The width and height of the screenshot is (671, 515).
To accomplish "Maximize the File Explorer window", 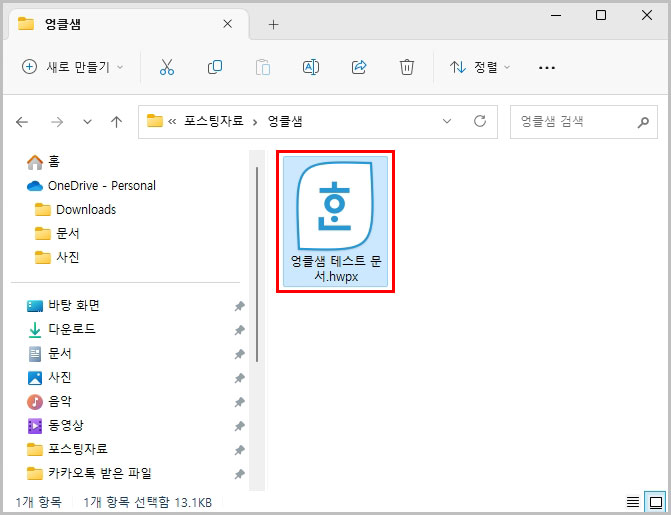I will click(x=601, y=15).
